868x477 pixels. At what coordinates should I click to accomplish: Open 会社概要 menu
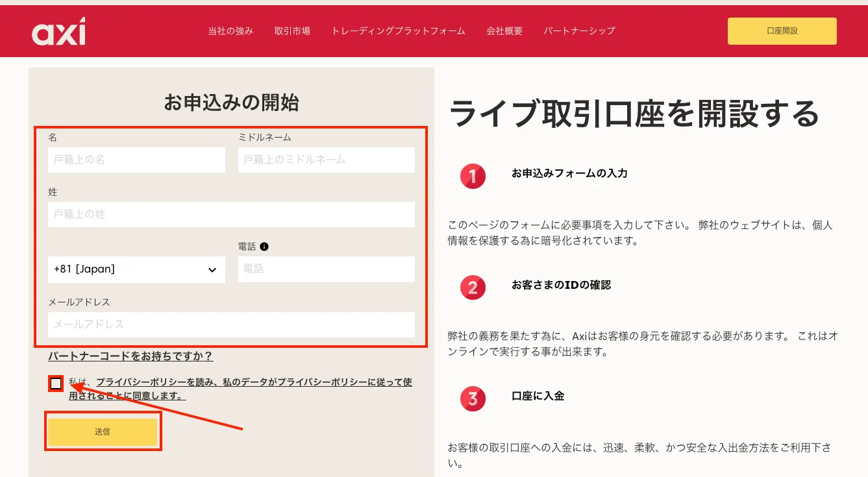pos(504,31)
